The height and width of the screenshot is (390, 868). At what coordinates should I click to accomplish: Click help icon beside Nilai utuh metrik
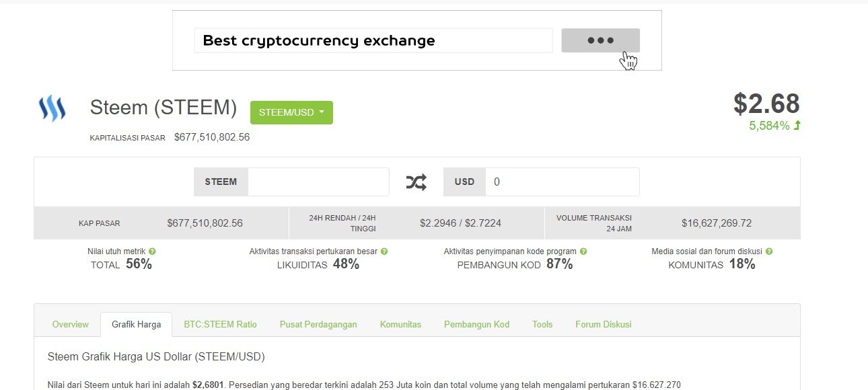click(152, 251)
